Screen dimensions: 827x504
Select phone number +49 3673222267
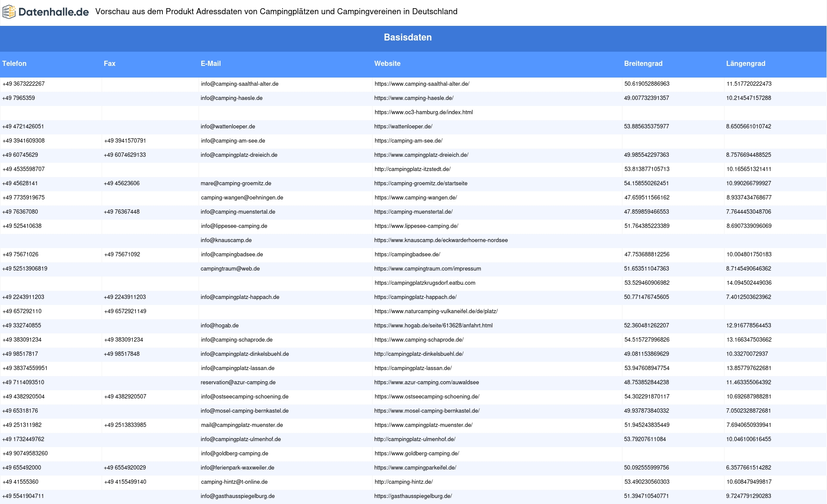pyautogui.click(x=24, y=84)
